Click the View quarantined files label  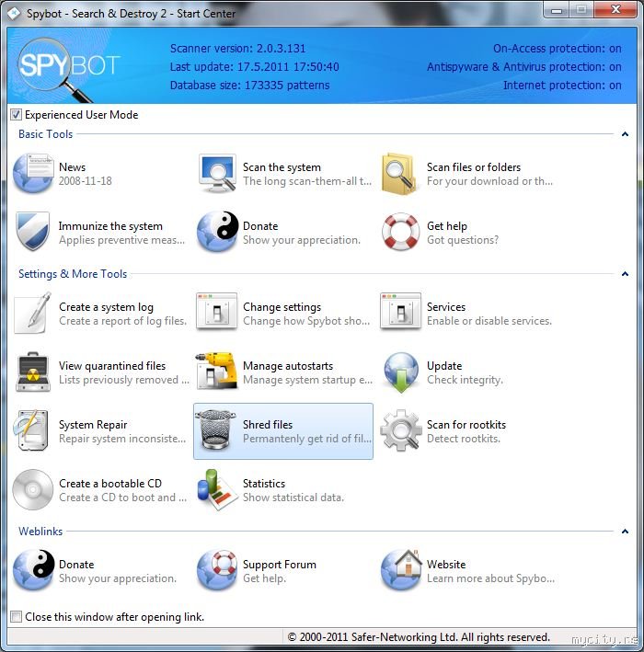[112, 366]
